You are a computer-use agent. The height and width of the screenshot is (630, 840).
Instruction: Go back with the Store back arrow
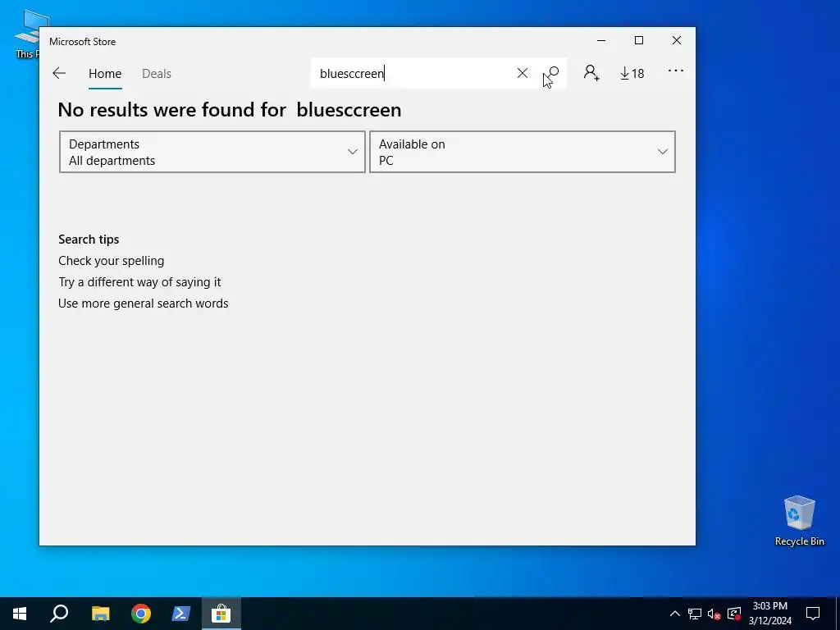coord(59,73)
